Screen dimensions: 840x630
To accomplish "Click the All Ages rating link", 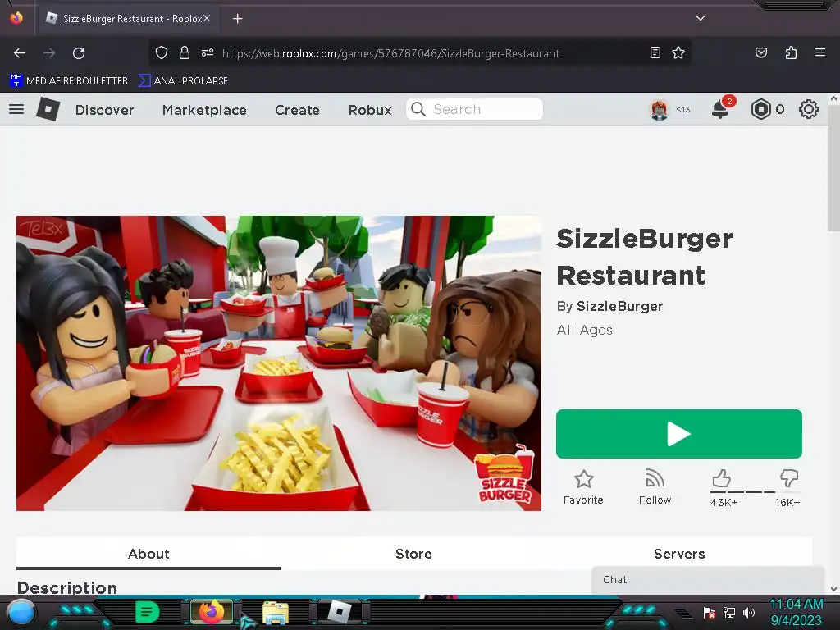I will pos(584,330).
